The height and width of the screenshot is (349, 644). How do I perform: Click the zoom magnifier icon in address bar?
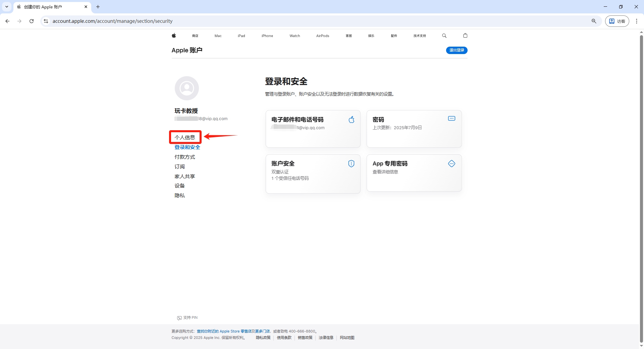[594, 21]
